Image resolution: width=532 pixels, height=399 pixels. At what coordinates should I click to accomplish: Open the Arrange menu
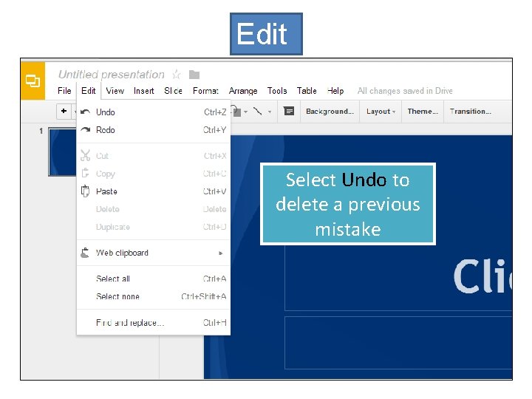coord(243,91)
